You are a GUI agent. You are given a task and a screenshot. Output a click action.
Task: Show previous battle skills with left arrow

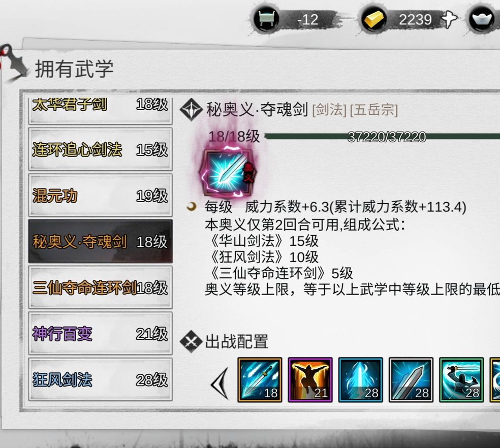(220, 383)
